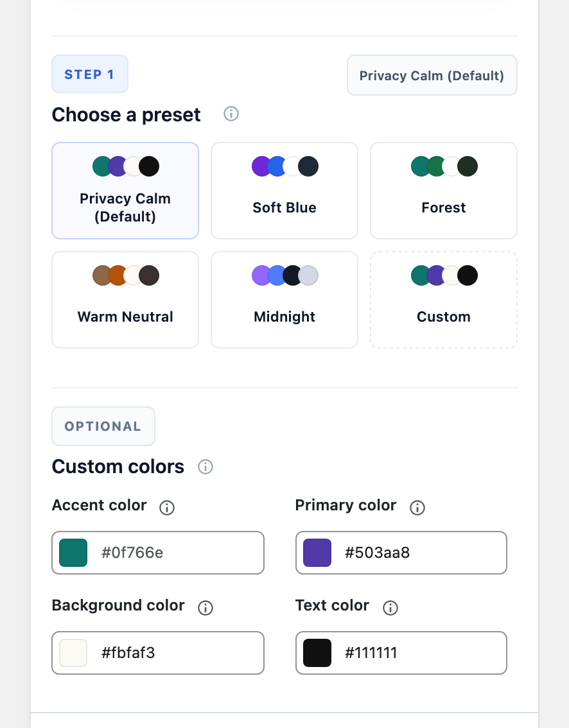Screen dimensions: 569x728
Task: Click the Privacy Calm (Default) badge at top right
Action: [432, 75]
